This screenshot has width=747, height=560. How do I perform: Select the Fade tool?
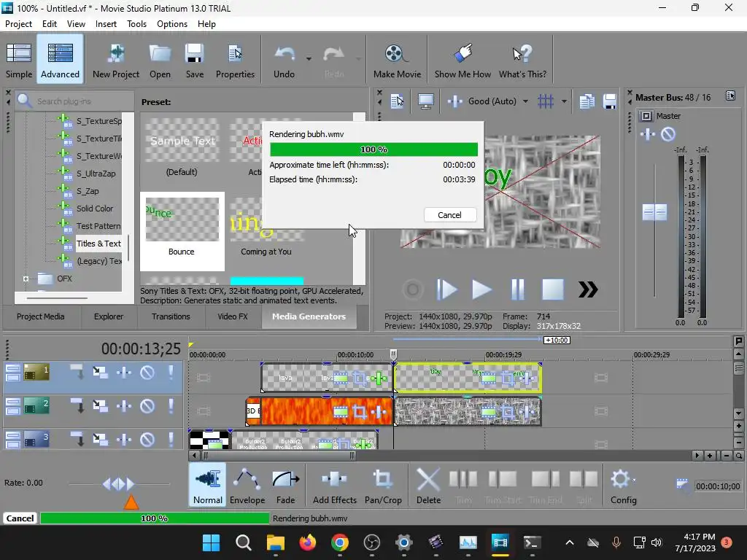coord(285,485)
